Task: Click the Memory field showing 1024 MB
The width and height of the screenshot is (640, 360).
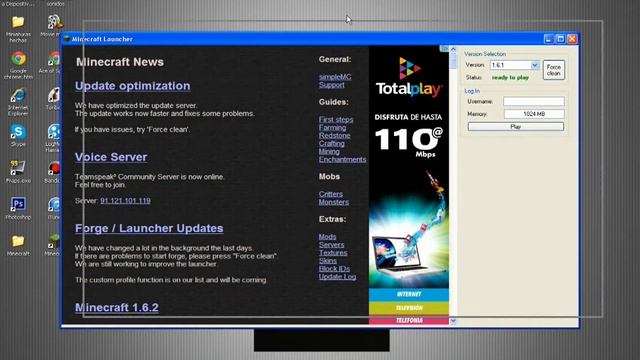Action: tap(533, 114)
